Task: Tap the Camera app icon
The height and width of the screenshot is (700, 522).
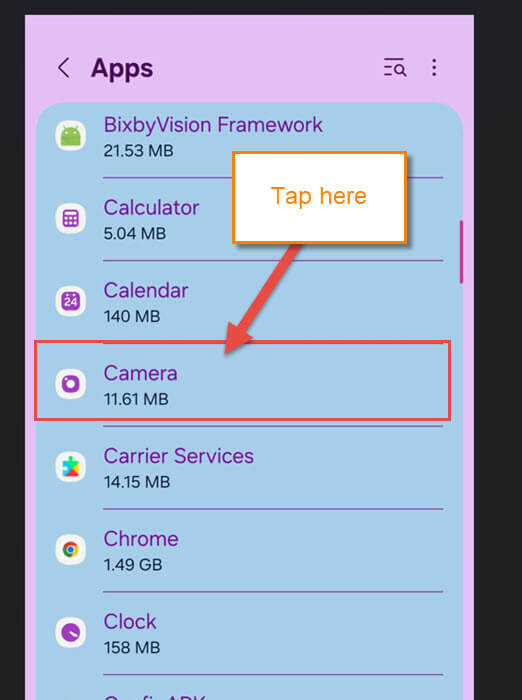Action: (x=71, y=384)
